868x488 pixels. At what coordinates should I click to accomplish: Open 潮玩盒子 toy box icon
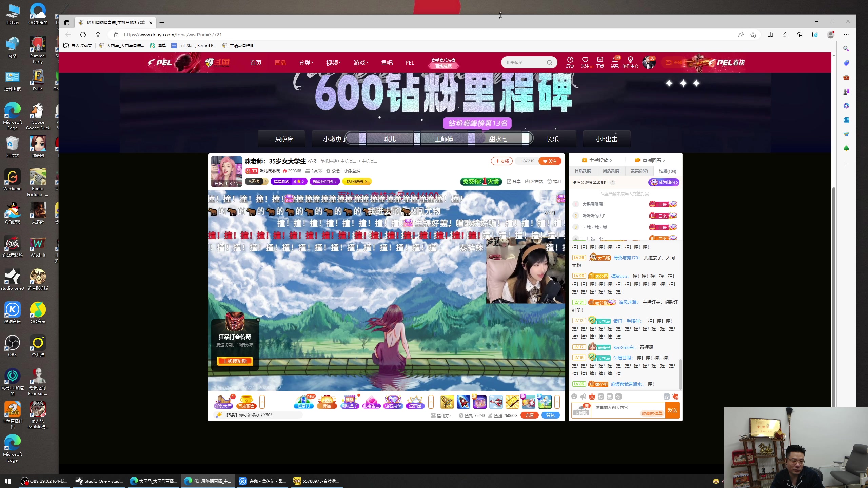pyautogui.click(x=350, y=402)
